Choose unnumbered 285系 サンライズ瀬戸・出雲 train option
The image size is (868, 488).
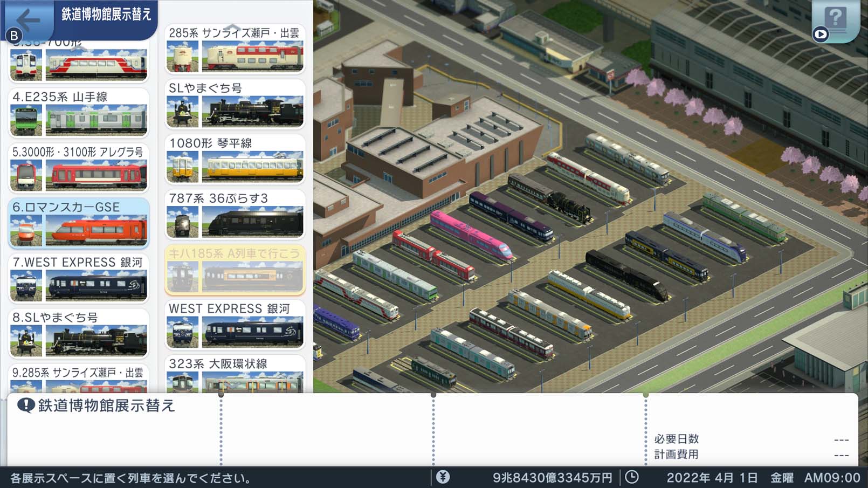235,49
